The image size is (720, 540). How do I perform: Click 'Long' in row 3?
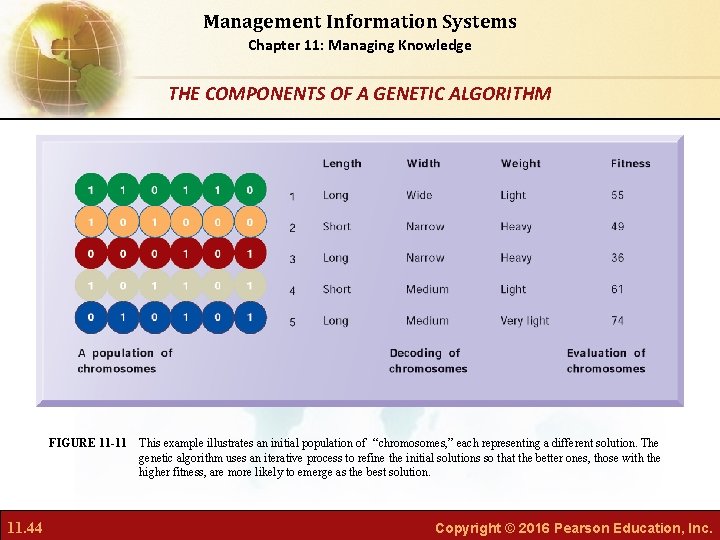coord(336,258)
